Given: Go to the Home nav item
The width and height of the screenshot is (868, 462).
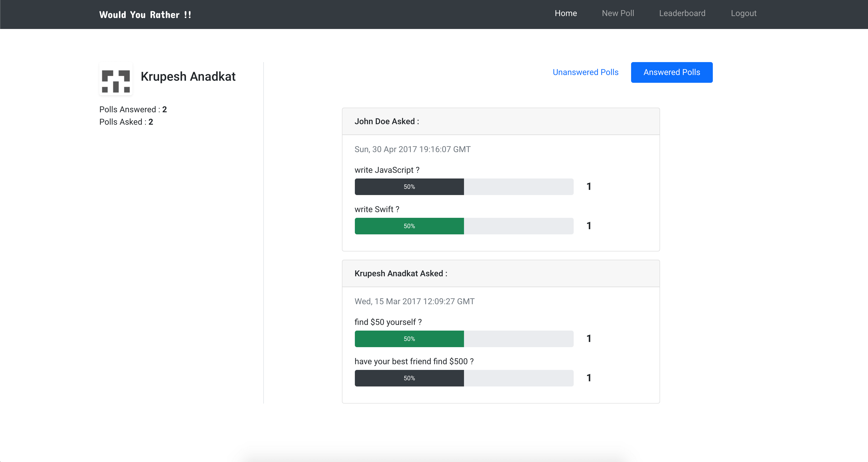Looking at the screenshot, I should [x=566, y=13].
